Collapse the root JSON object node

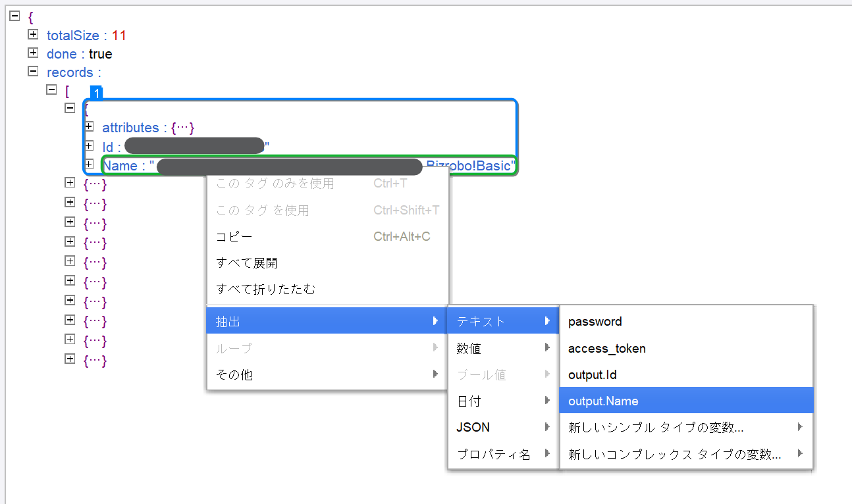point(15,16)
